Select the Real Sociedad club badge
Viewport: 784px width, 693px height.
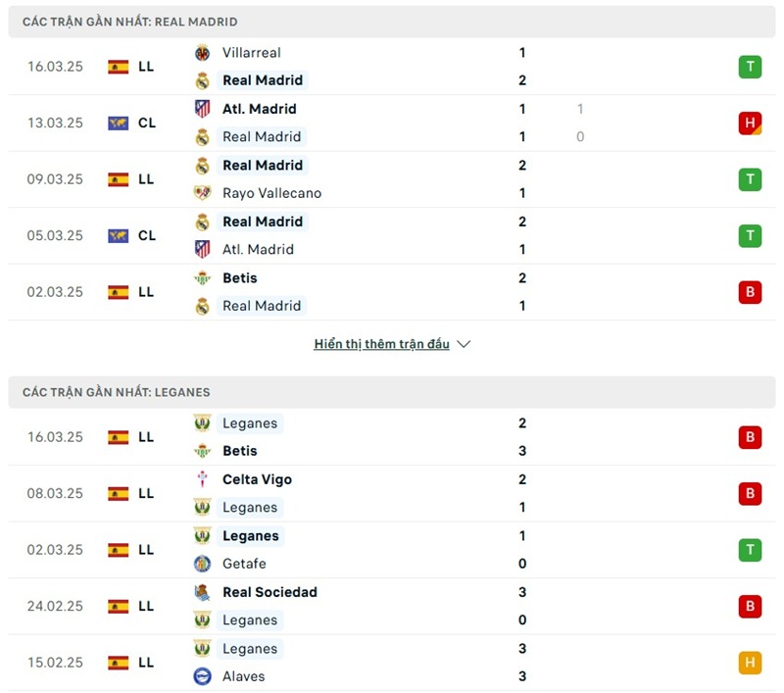(x=203, y=592)
